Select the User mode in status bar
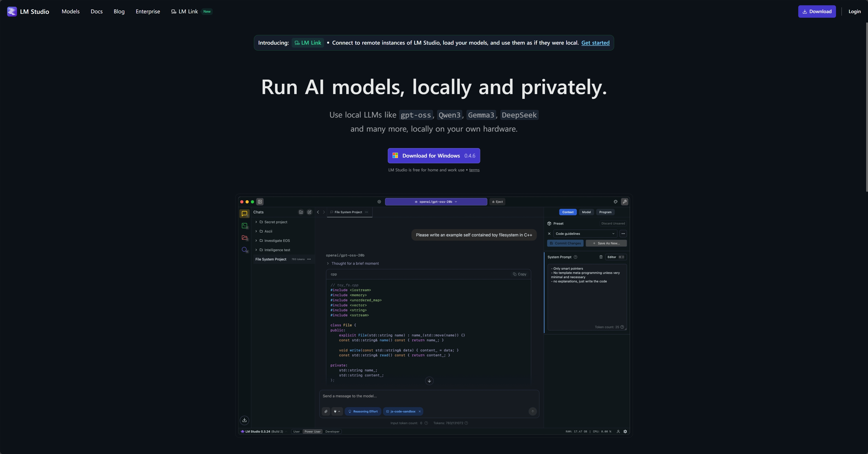The height and width of the screenshot is (454, 868). tap(296, 431)
